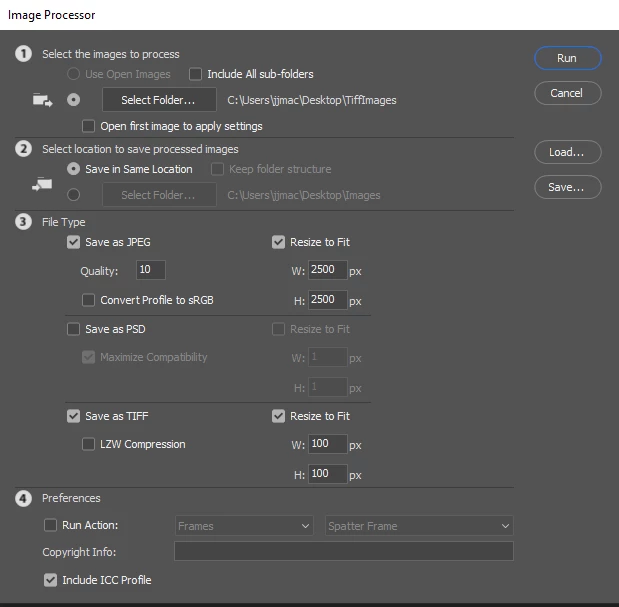Select Use Open Images radio button
The image size is (619, 607).
pyautogui.click(x=73, y=74)
